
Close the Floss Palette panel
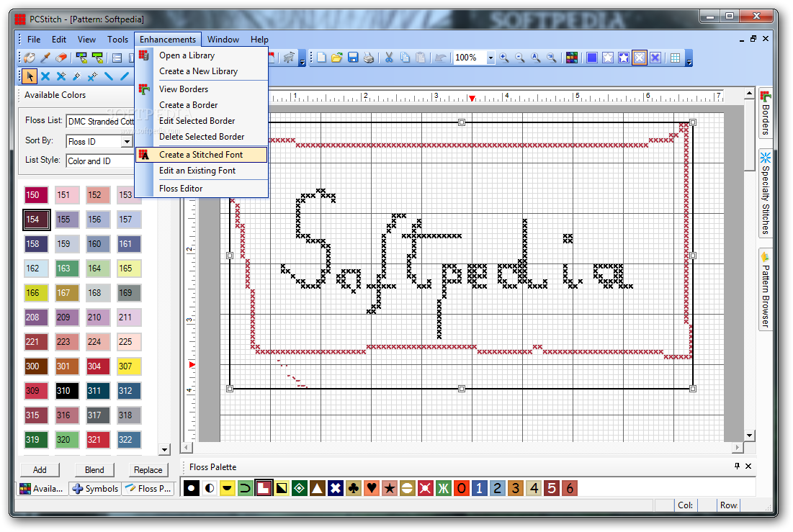[748, 466]
